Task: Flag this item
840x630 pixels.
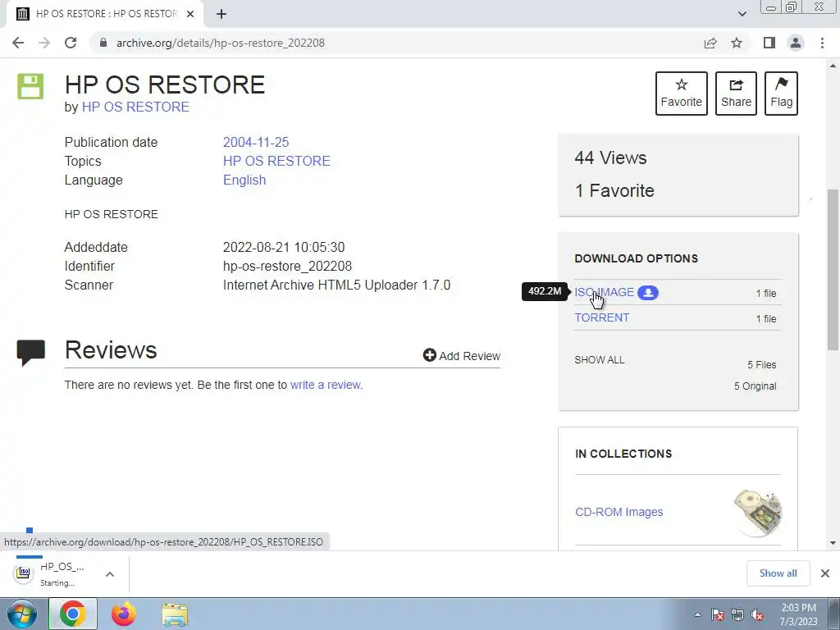Action: (781, 94)
